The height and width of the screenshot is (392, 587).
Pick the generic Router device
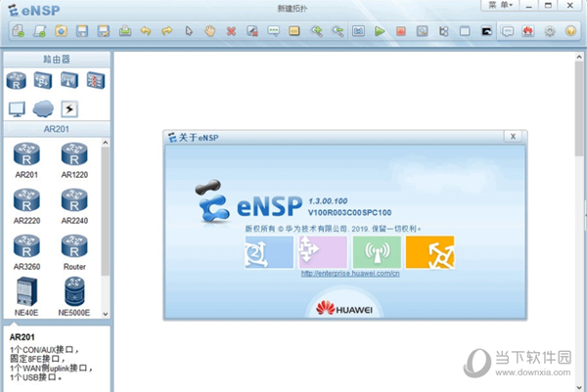point(74,252)
